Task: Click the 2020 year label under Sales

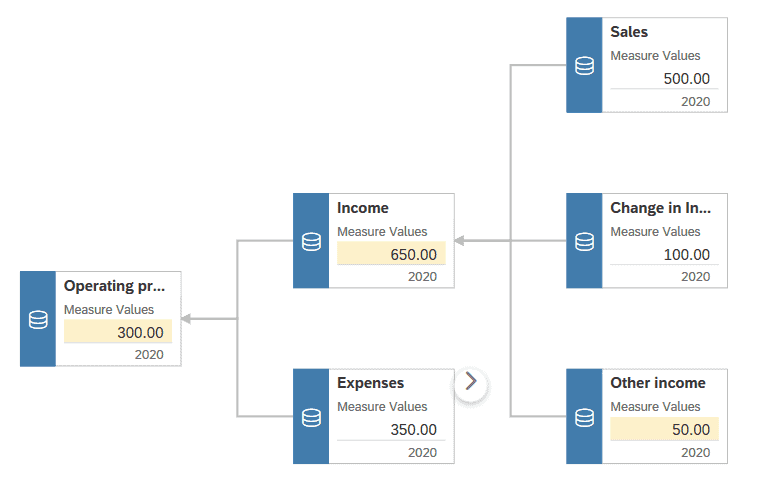Action: 695,101
